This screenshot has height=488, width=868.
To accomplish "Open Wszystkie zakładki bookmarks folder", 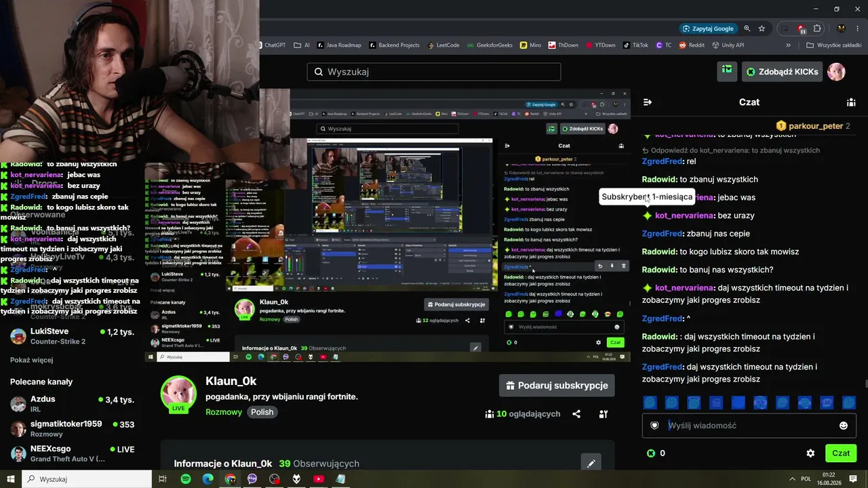I will click(833, 45).
